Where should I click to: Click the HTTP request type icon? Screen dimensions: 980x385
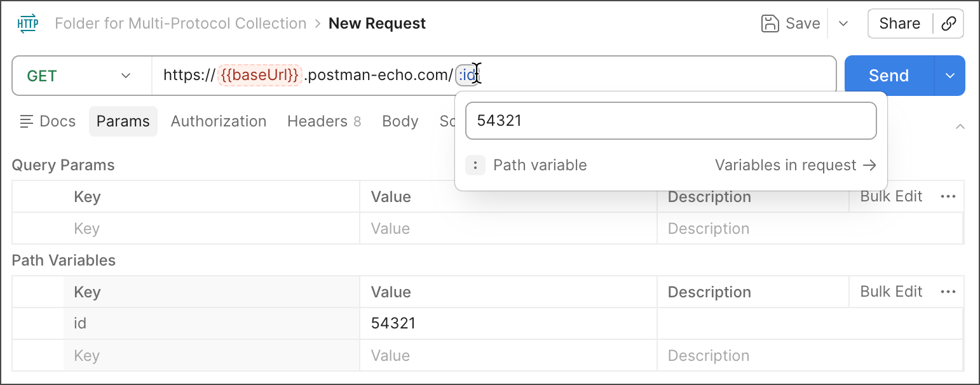point(27,24)
